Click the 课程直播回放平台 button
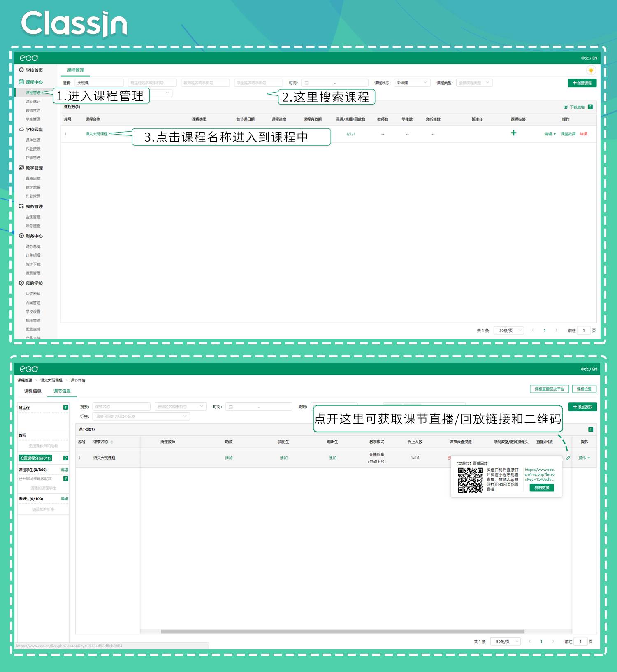The width and height of the screenshot is (617, 672). click(x=549, y=389)
